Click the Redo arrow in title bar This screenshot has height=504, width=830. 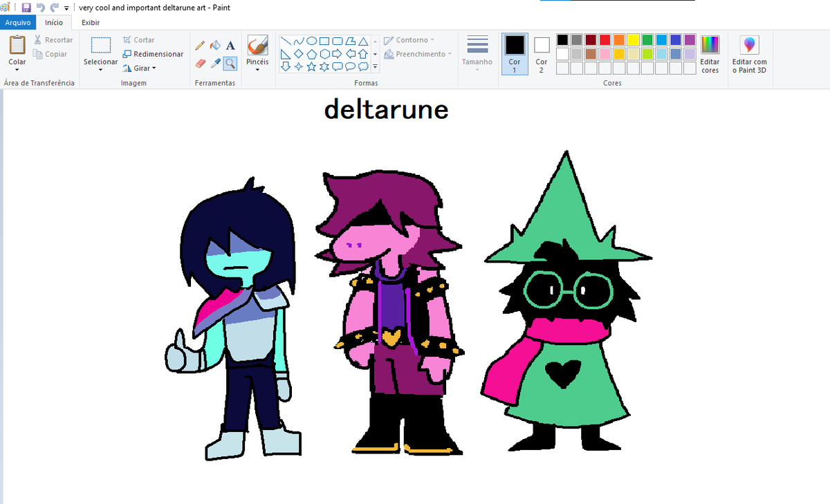click(54, 8)
